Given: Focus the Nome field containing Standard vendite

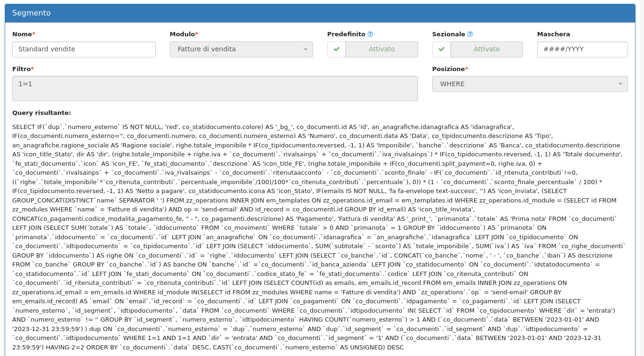Looking at the screenshot, I should tap(84, 49).
